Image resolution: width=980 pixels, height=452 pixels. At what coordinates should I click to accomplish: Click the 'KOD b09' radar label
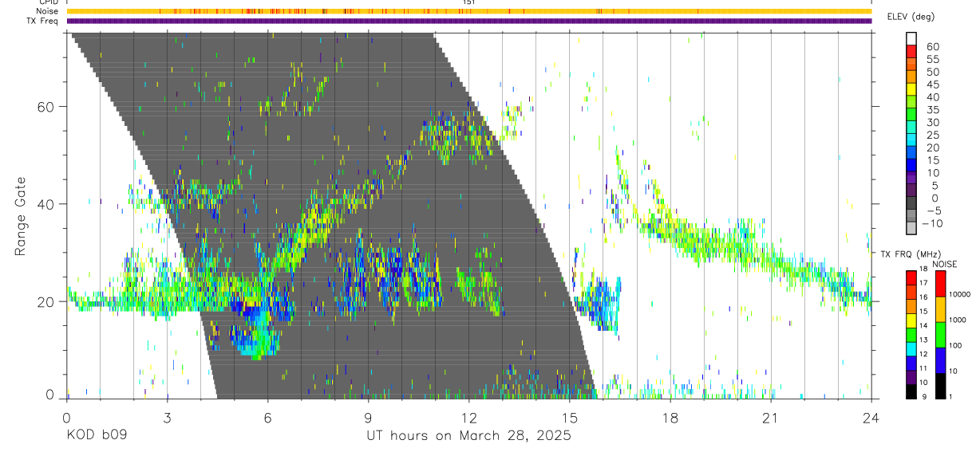97,435
